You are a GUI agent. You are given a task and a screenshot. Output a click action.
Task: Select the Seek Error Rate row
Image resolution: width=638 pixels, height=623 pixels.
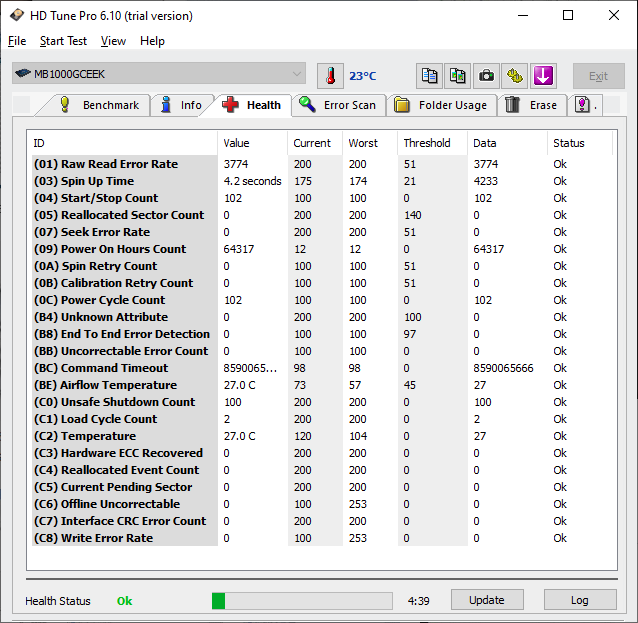point(322,232)
